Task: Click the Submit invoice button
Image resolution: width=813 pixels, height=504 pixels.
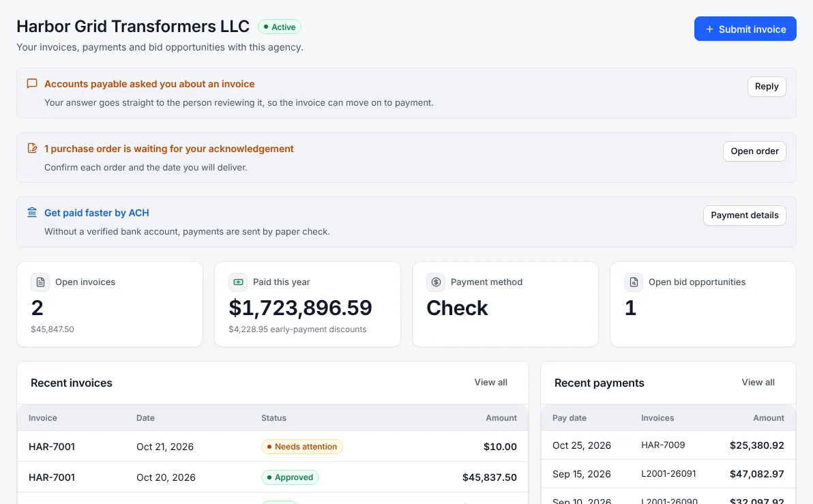Action: (745, 29)
